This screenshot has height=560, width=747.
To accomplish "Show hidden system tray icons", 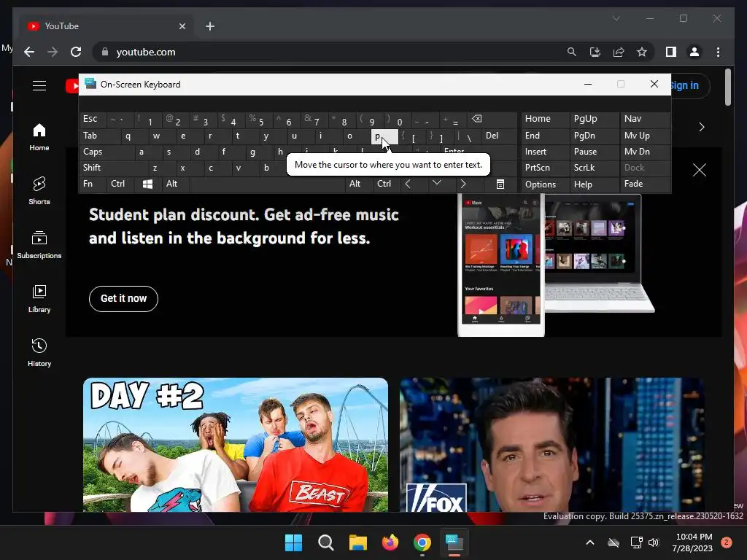I will (589, 542).
